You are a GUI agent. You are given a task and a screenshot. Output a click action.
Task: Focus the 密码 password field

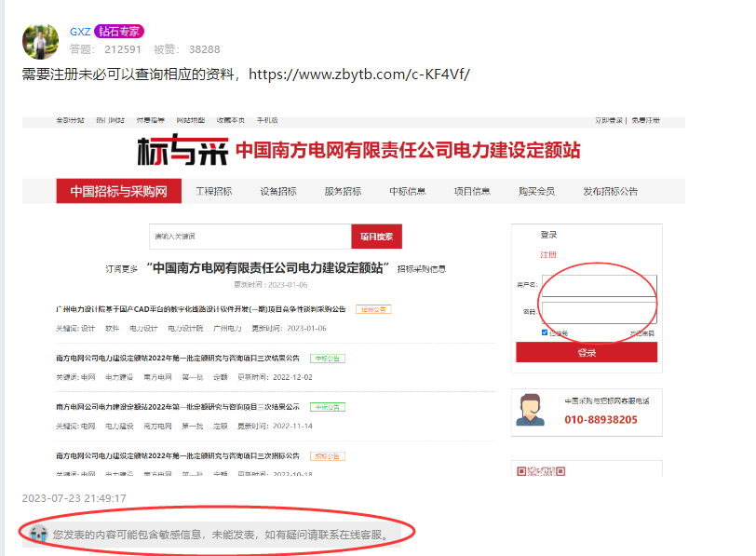click(600, 313)
